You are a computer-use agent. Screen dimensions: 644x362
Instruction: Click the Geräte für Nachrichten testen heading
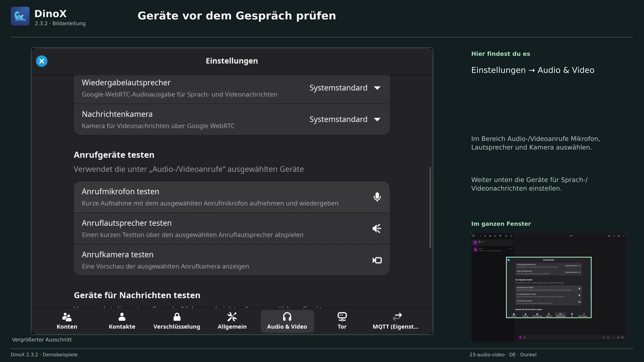click(x=137, y=295)
